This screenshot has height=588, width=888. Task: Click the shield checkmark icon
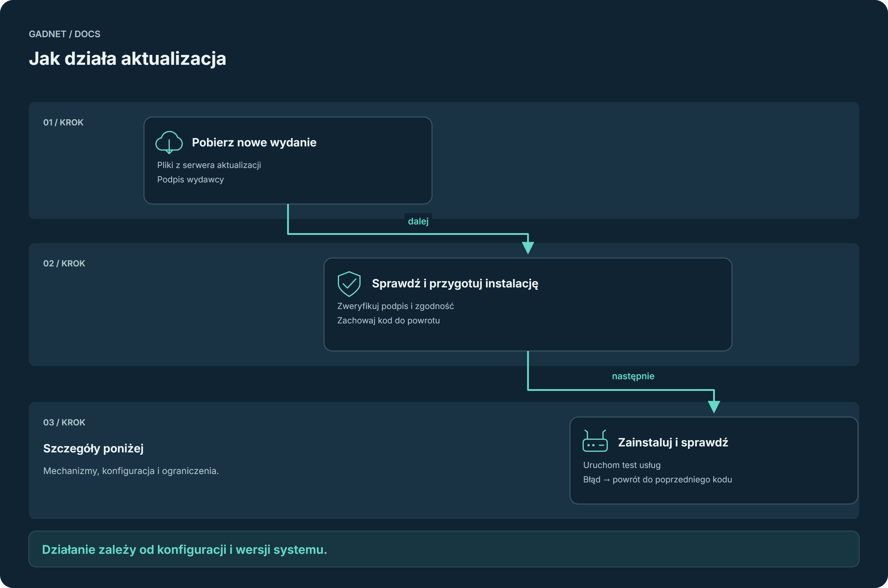(349, 284)
